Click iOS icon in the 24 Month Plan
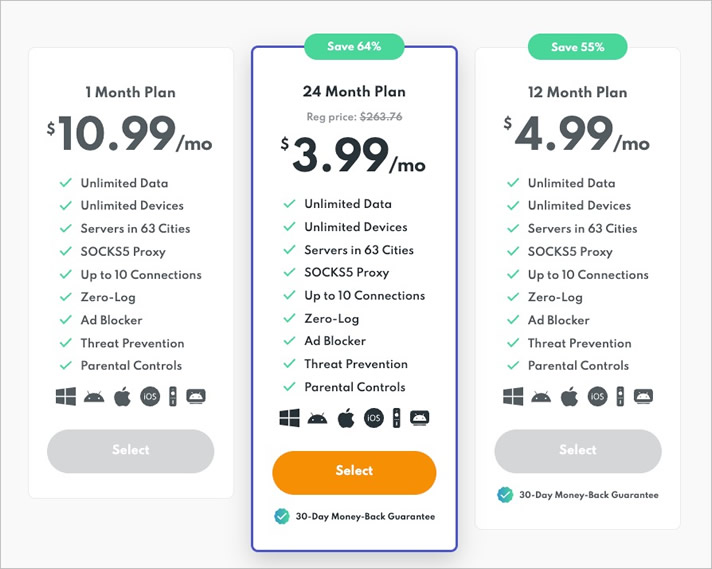This screenshot has height=569, width=712. [x=374, y=418]
